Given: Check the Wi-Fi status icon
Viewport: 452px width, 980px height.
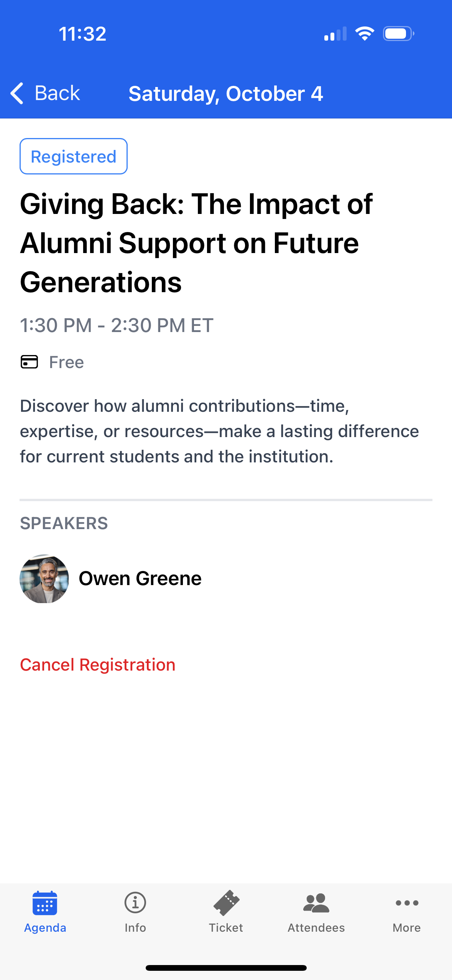Looking at the screenshot, I should (x=365, y=34).
